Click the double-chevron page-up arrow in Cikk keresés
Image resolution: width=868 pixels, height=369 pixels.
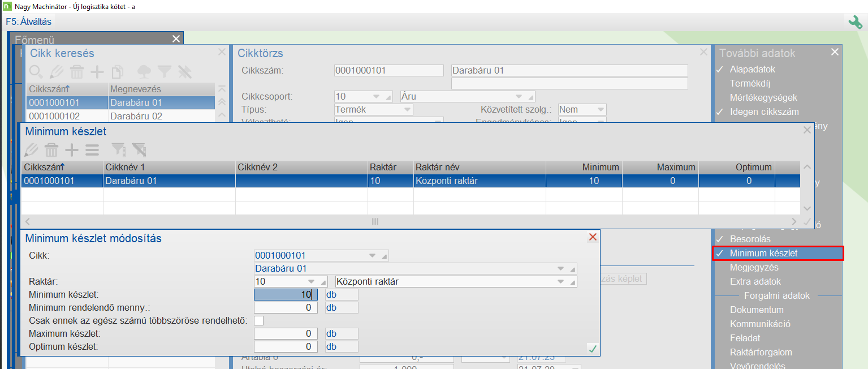(x=222, y=101)
